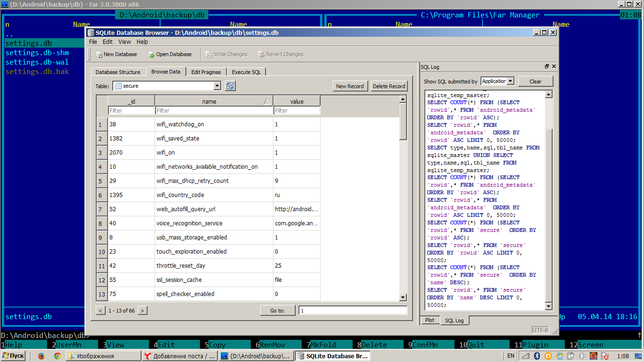
Task: Sort by the name column header
Action: click(209, 101)
